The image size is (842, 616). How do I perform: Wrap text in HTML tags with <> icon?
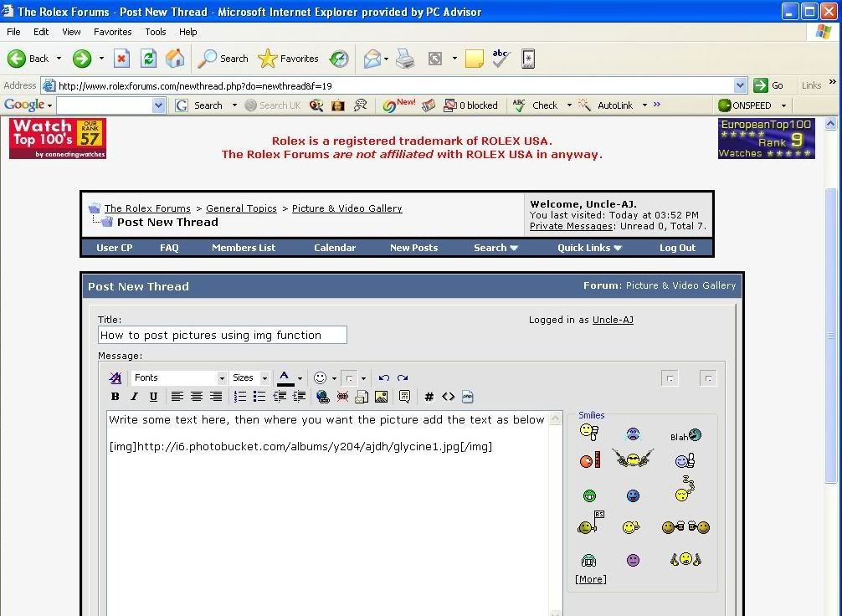pos(448,397)
